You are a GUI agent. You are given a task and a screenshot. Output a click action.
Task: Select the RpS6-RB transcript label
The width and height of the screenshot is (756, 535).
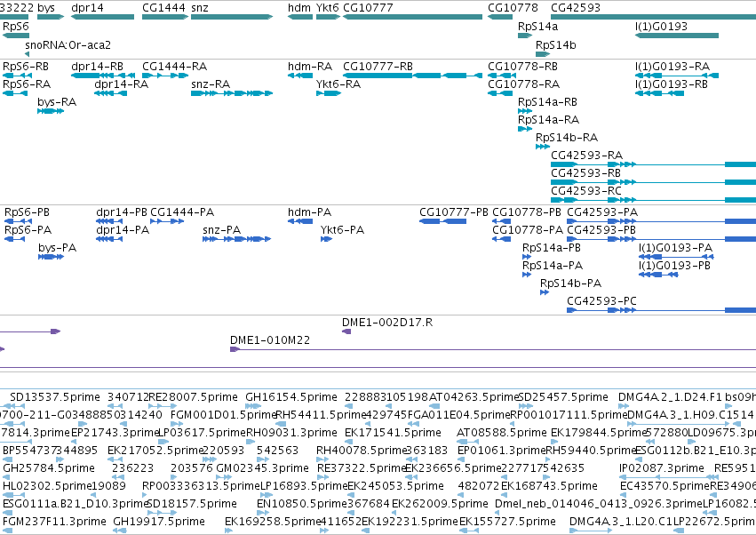coord(26,66)
